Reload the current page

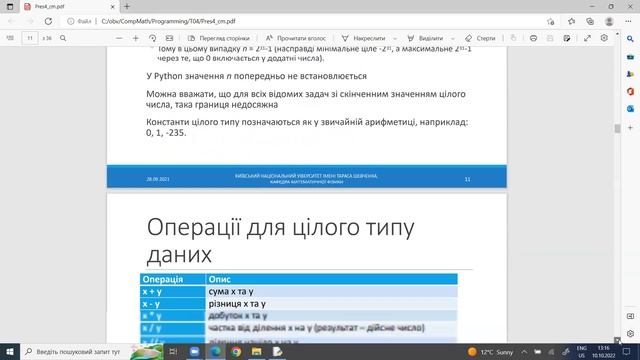click(48, 21)
